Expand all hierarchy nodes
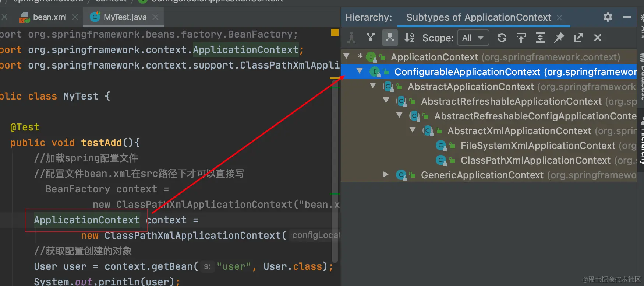This screenshot has width=644, height=286. tap(540, 38)
